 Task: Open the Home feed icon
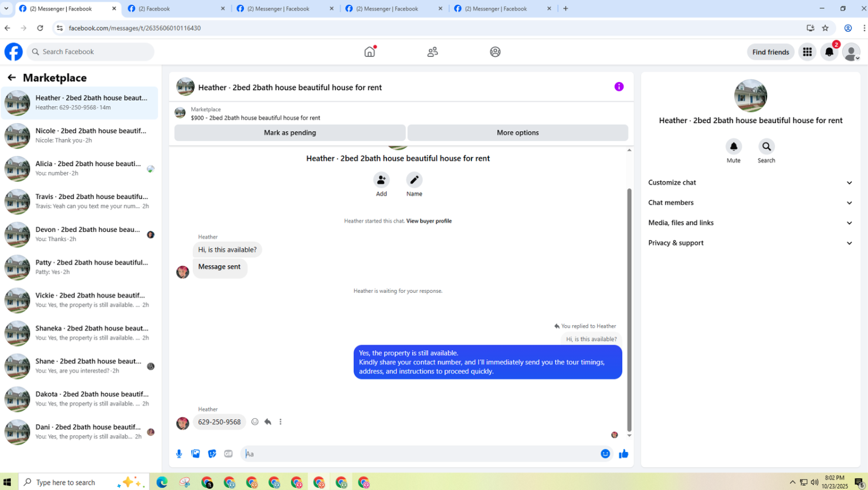click(x=369, y=52)
